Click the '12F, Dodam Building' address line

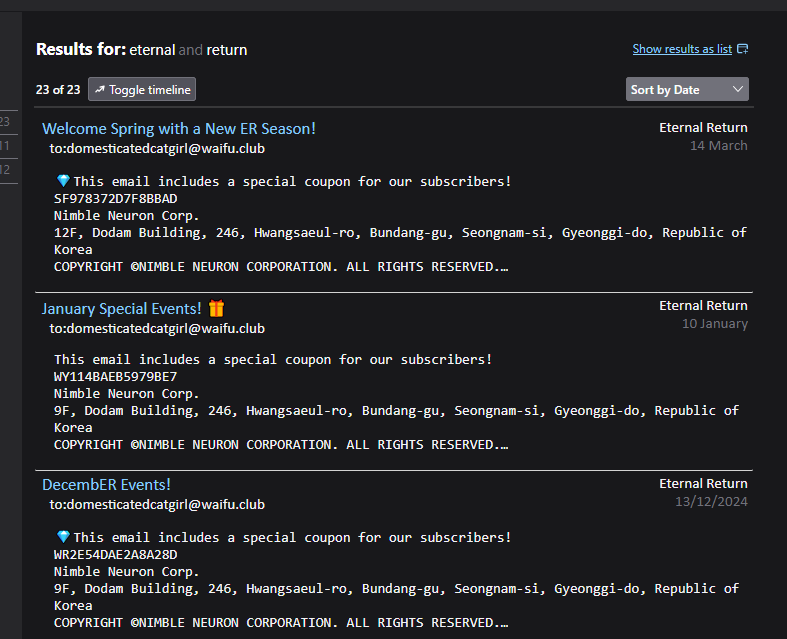400,233
